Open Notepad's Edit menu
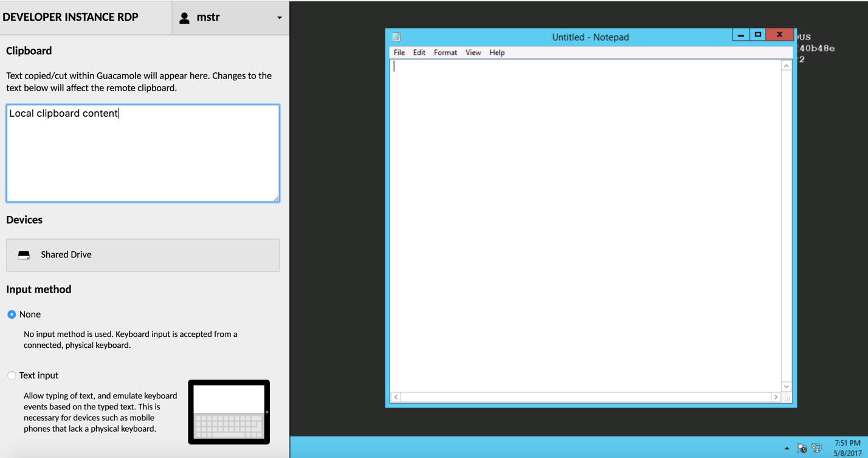 419,52
